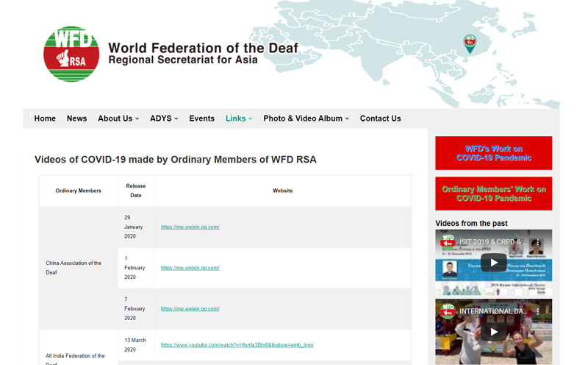
Task: Click the Videos from the past heading
Action: pyautogui.click(x=471, y=224)
